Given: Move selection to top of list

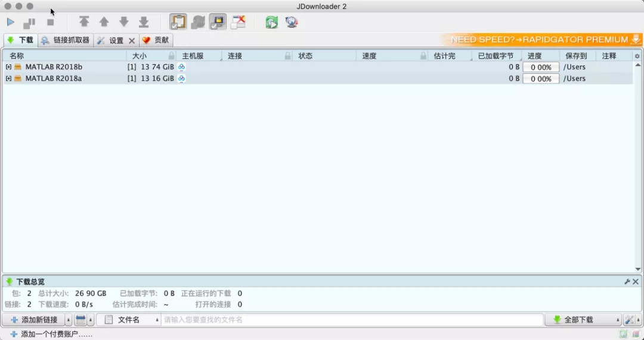Looking at the screenshot, I should click(x=84, y=22).
